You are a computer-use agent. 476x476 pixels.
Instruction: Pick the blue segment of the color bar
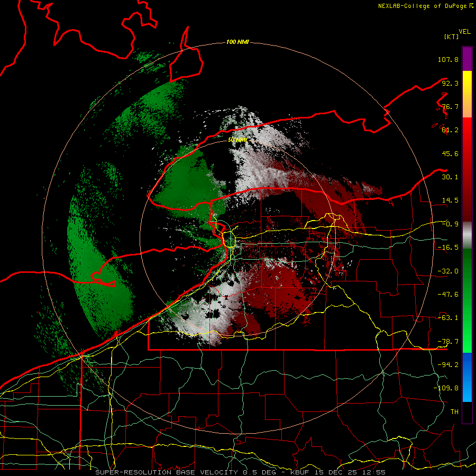(467, 377)
